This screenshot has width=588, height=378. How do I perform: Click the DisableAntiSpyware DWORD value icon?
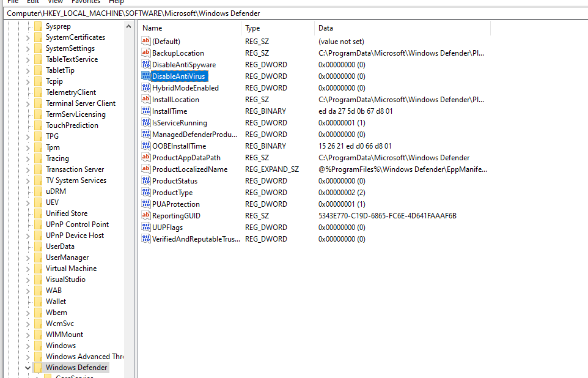(146, 65)
